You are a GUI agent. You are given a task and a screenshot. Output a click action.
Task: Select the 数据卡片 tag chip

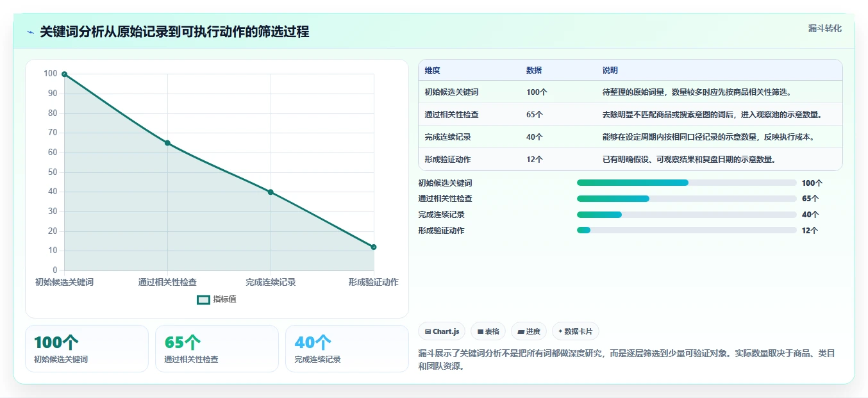[575, 331]
